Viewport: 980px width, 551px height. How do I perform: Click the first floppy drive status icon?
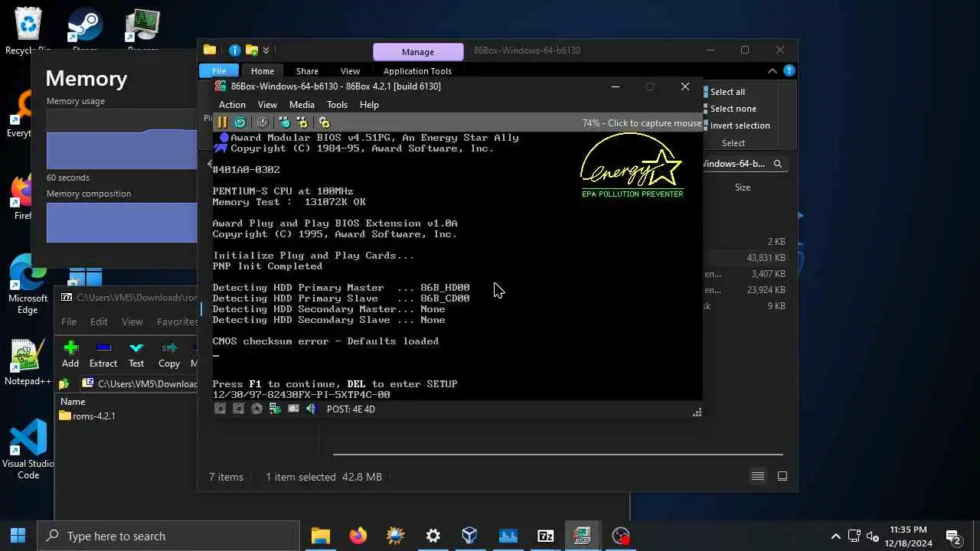click(x=220, y=409)
